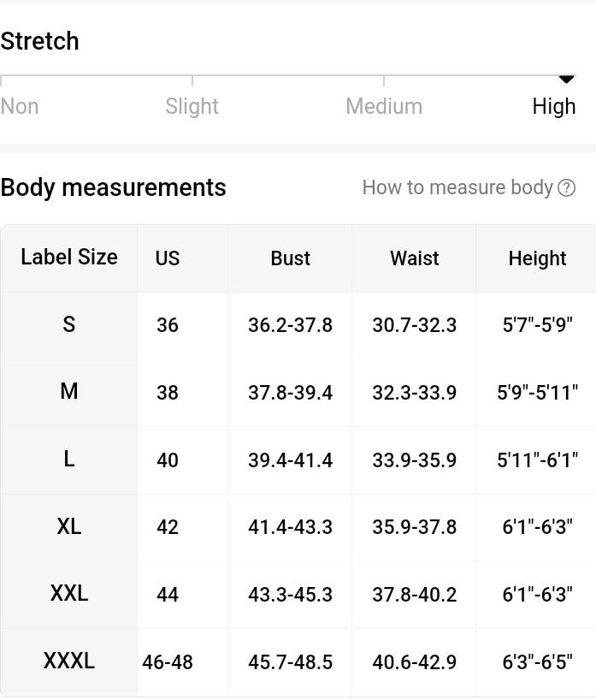Viewport: 596px width, 700px height.
Task: Click the Bust column header
Action: (x=290, y=258)
